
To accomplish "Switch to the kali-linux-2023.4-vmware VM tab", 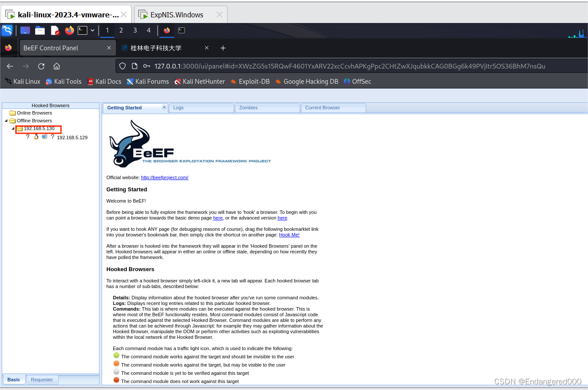I will click(66, 14).
